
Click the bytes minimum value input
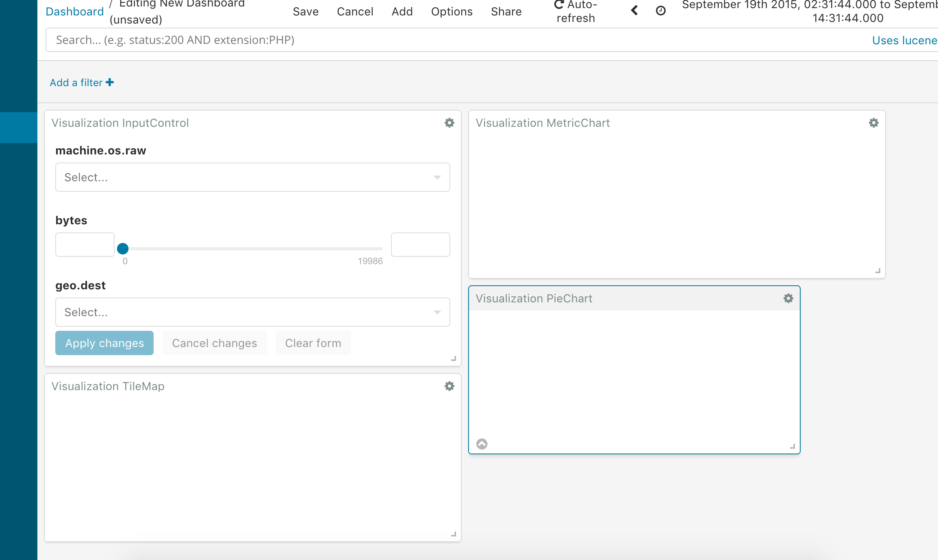[x=85, y=245]
